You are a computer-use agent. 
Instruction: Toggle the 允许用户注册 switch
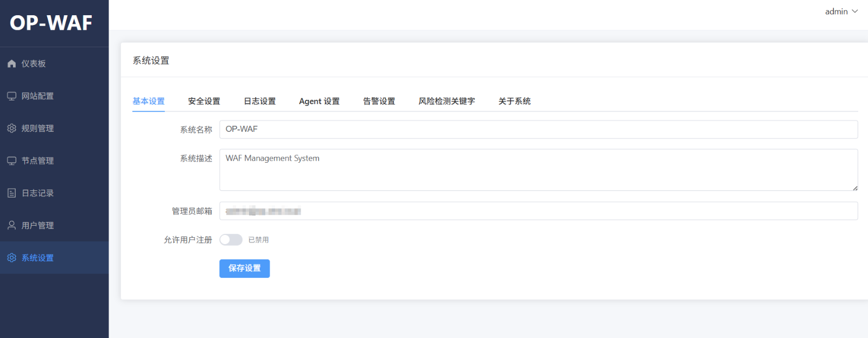[x=231, y=240]
